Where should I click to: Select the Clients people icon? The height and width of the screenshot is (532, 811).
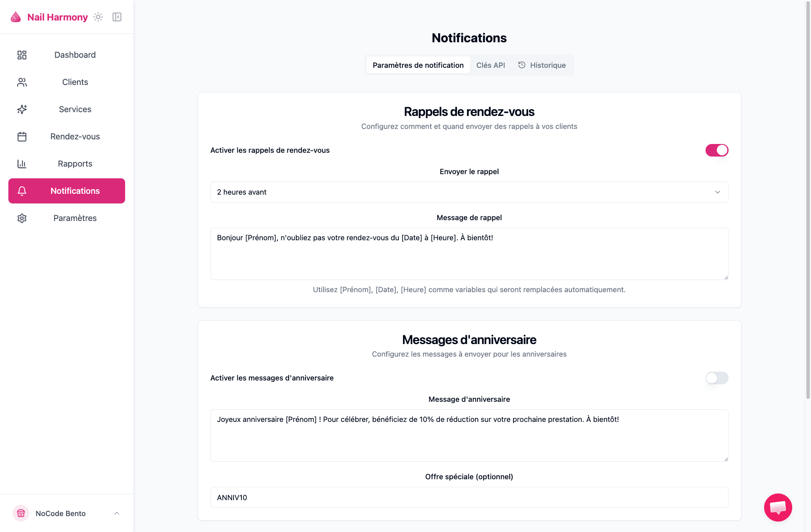[22, 82]
